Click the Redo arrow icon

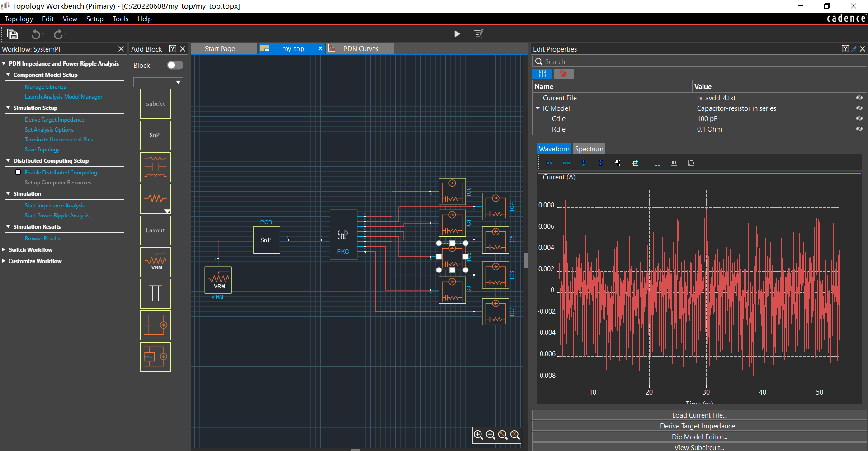[58, 34]
